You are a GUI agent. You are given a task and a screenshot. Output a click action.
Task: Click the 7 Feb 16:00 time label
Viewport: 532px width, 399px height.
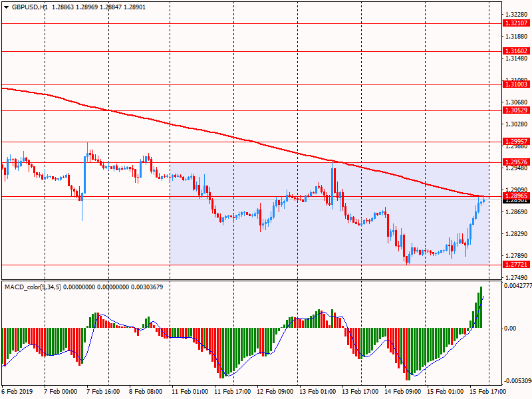point(103,391)
